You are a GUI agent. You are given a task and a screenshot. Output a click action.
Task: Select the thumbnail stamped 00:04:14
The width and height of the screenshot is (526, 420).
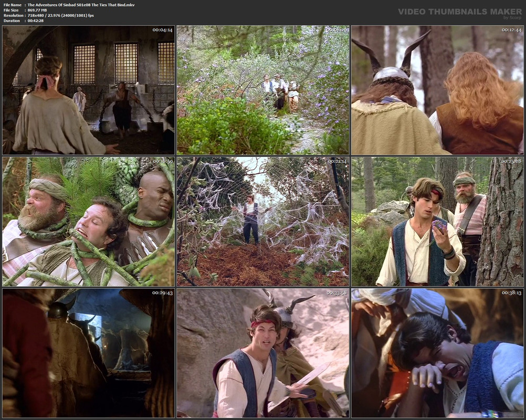coord(89,90)
